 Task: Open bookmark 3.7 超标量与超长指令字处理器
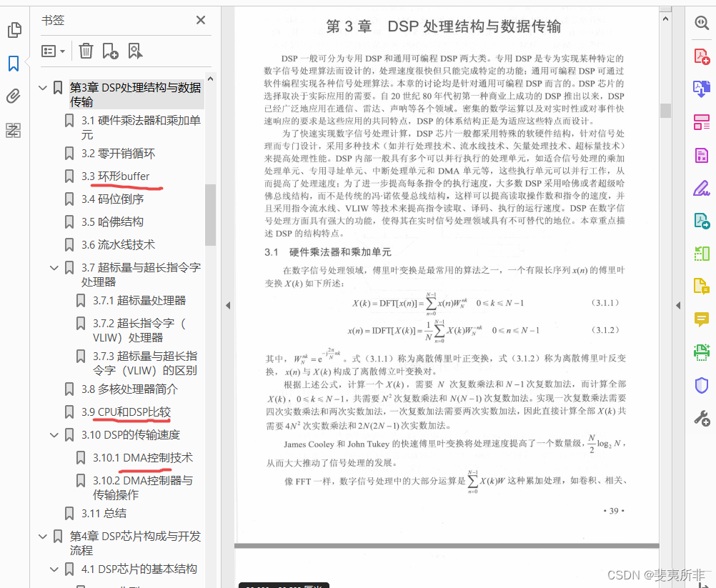point(141,274)
